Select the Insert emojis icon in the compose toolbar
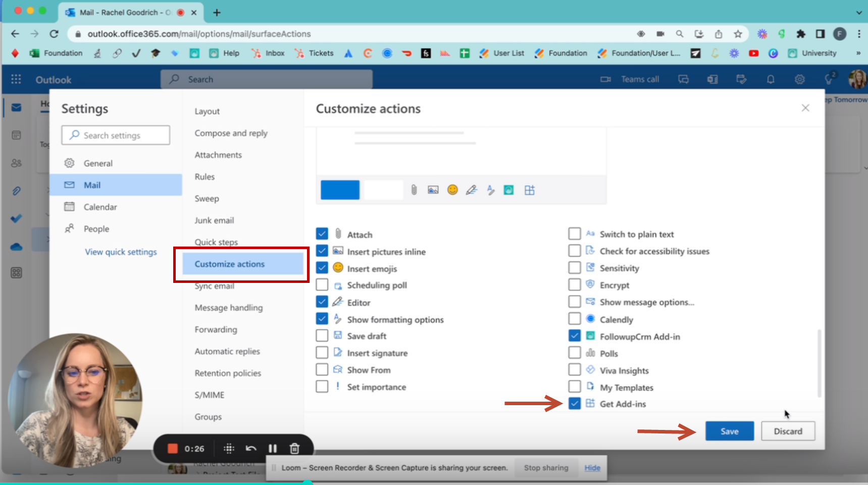Image resolution: width=868 pixels, height=485 pixels. 452,189
